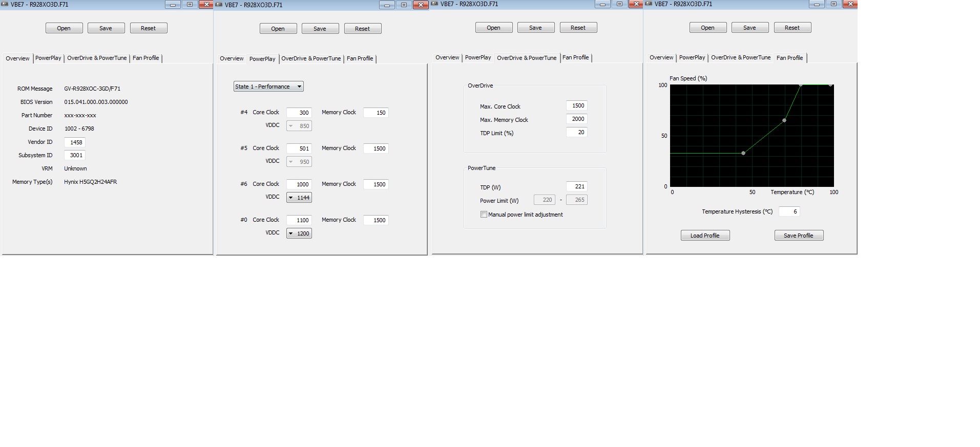Select PowerPlay tab in fourth window
The width and height of the screenshot is (980, 447).
pos(692,57)
